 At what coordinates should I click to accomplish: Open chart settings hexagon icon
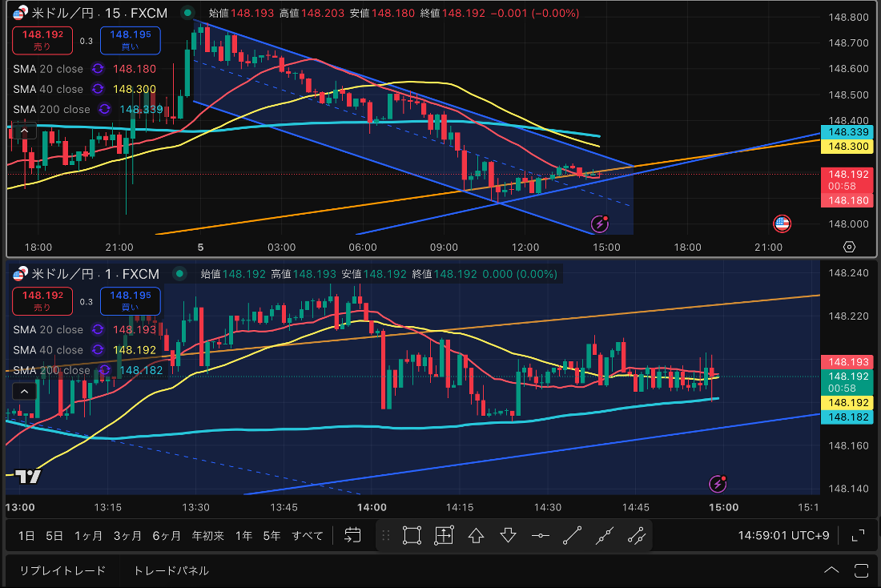coord(849,247)
